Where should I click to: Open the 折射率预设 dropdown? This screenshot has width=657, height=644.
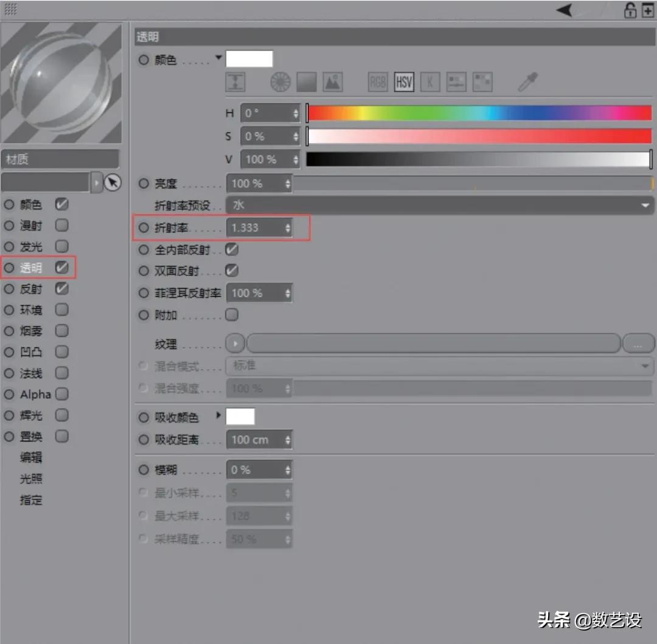coord(438,206)
